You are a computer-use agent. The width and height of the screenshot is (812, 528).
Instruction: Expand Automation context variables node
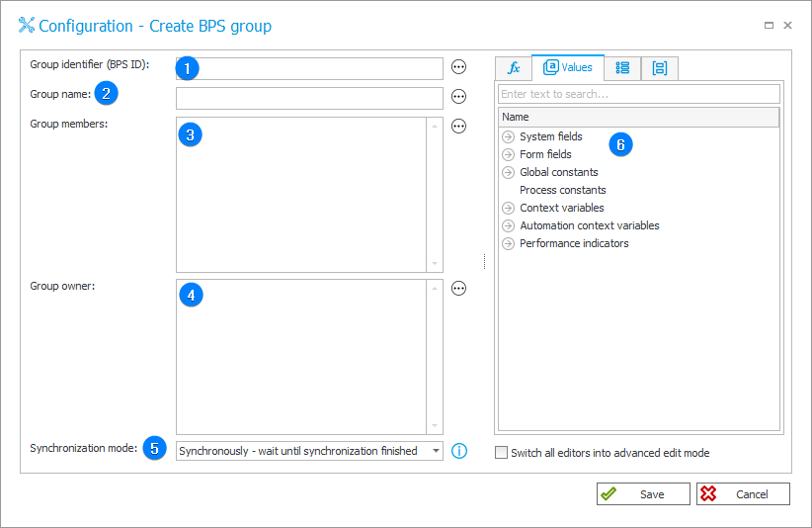coord(508,225)
